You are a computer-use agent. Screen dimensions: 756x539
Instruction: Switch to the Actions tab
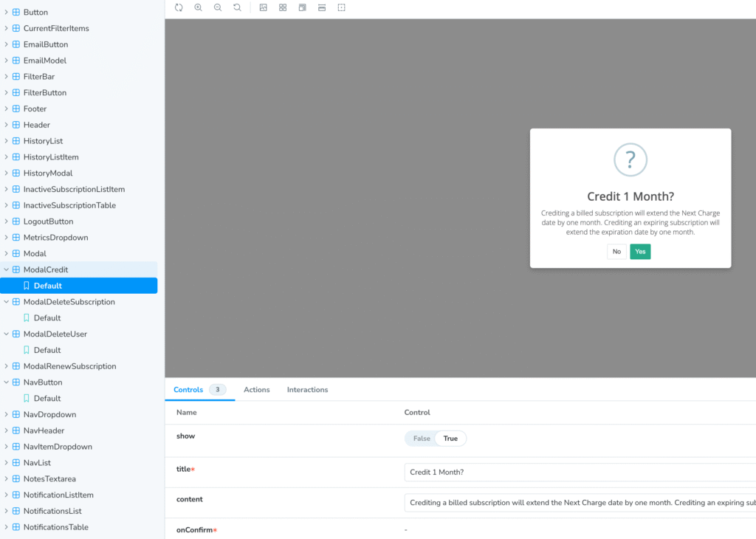click(x=256, y=390)
